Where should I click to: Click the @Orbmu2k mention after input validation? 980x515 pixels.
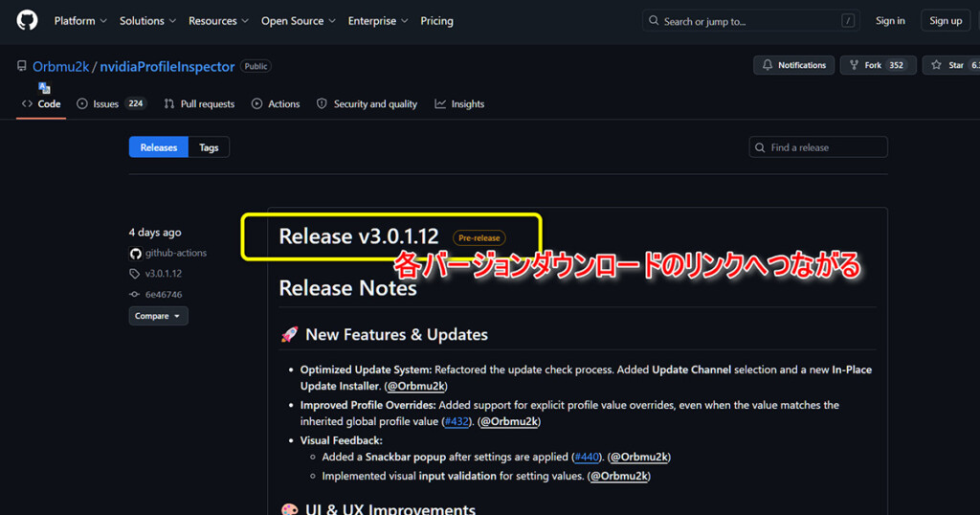[619, 477]
